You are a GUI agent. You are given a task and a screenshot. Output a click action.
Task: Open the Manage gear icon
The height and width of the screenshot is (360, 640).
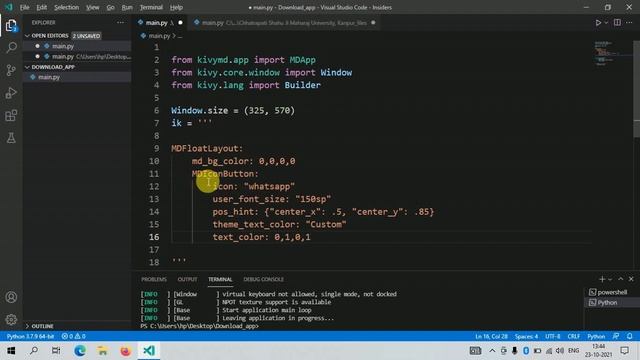[11, 320]
